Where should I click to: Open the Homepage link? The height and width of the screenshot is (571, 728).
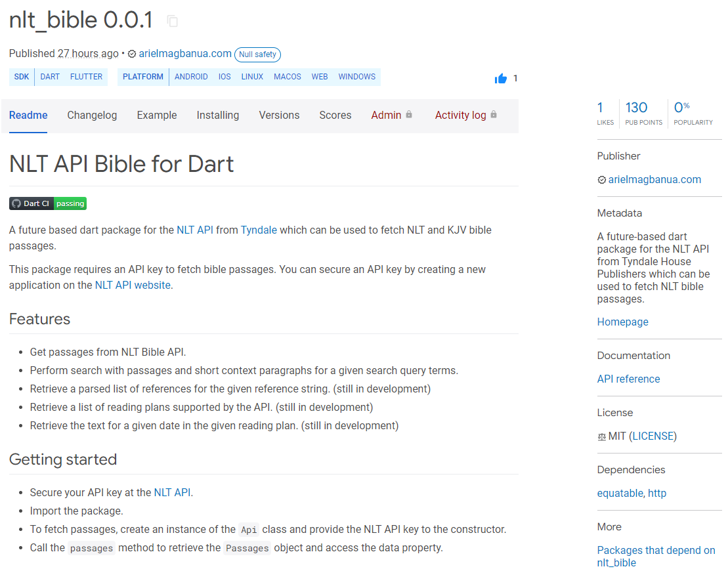point(622,322)
